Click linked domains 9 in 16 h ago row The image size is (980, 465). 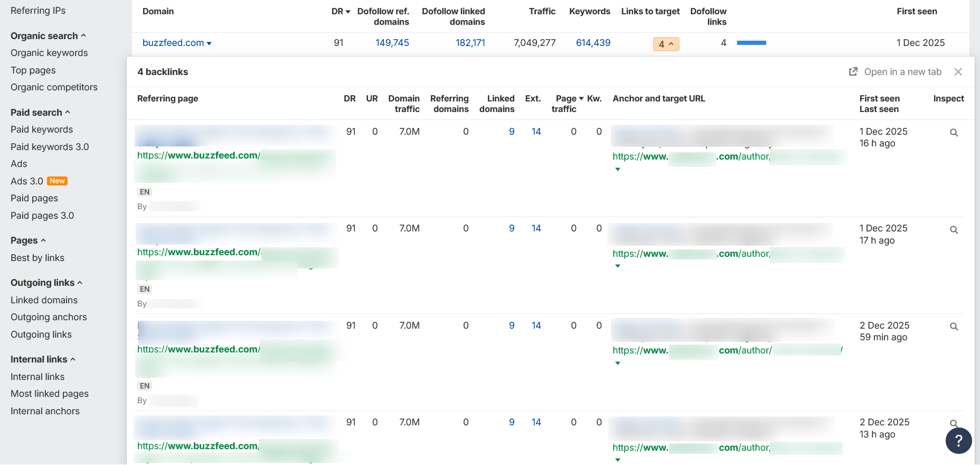point(512,132)
